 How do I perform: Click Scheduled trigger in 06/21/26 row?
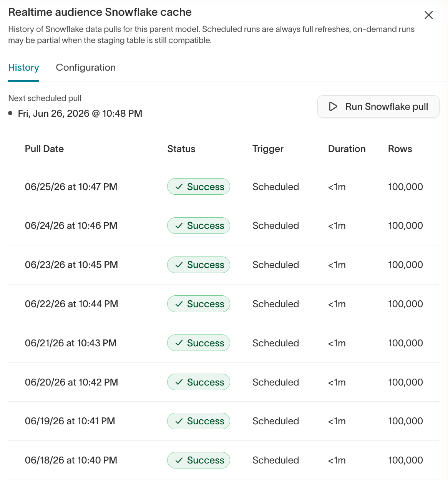pyautogui.click(x=275, y=343)
